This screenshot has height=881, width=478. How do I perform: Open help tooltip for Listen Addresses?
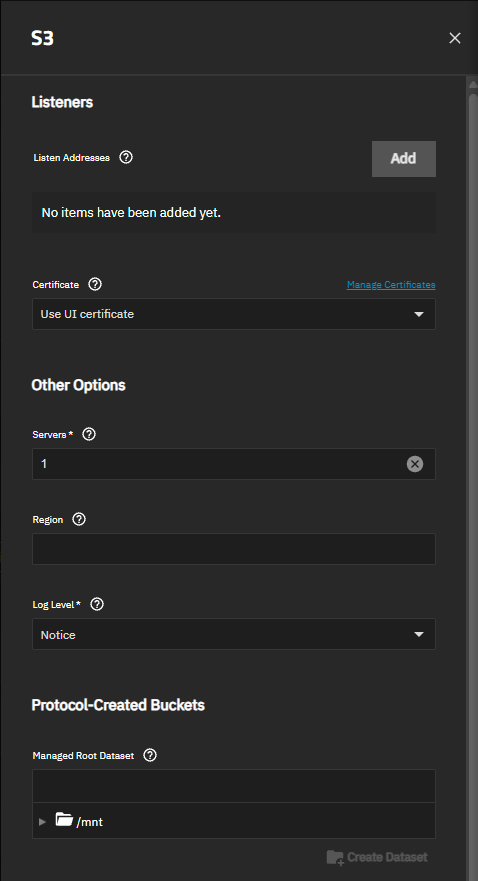pos(126,157)
